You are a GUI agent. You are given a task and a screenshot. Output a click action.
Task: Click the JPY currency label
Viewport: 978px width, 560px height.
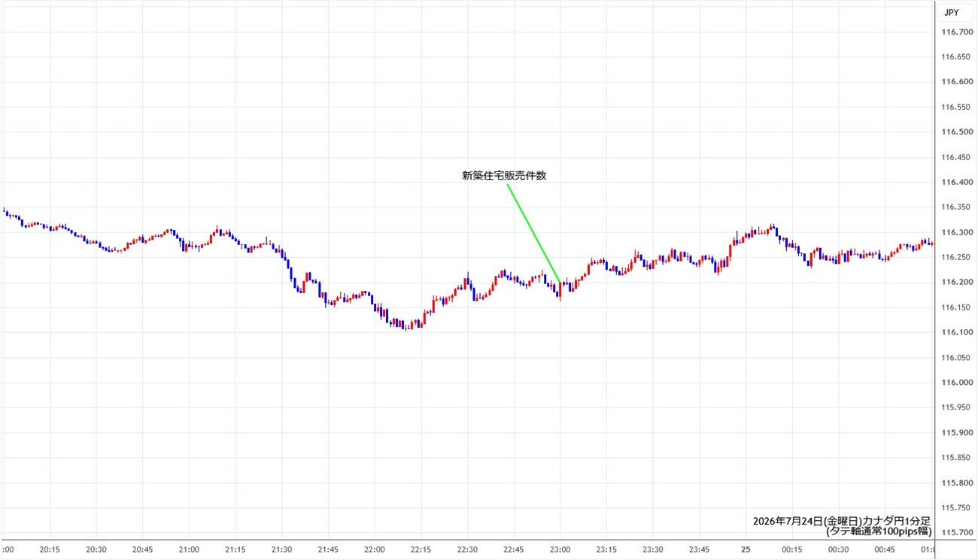point(951,12)
